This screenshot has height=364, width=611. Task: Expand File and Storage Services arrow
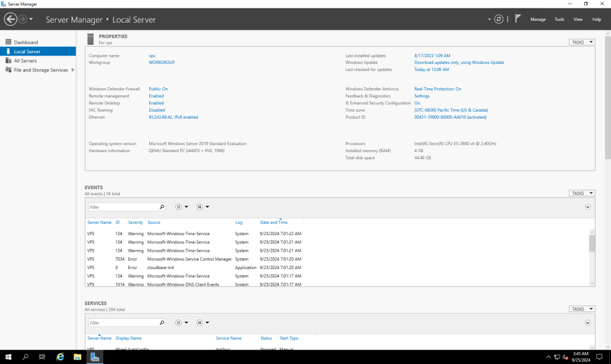click(73, 70)
